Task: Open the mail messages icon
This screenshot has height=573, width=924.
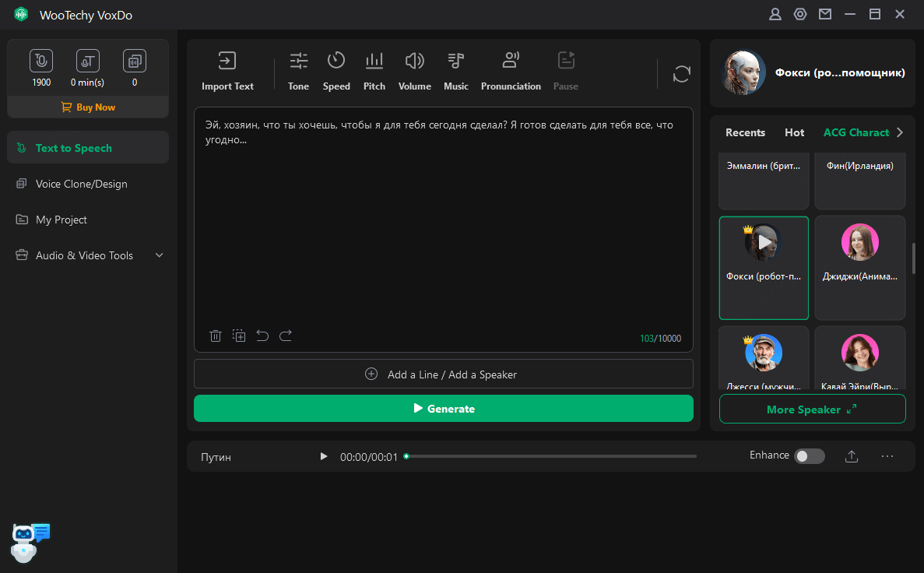Action: [825, 14]
